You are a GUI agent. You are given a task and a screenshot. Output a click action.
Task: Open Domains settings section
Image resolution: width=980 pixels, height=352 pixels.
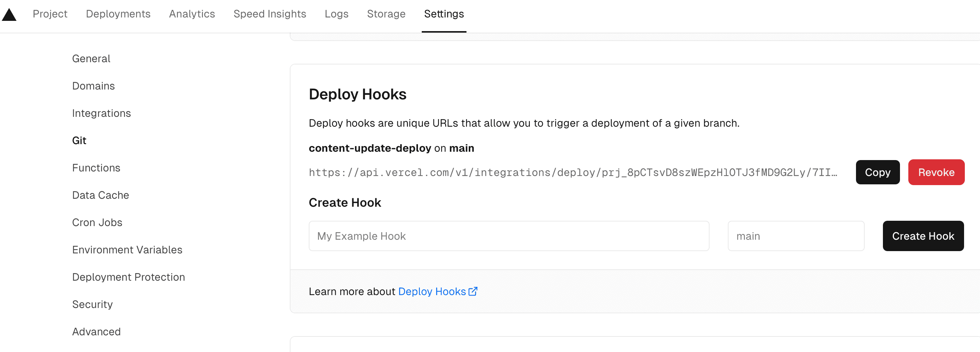93,86
